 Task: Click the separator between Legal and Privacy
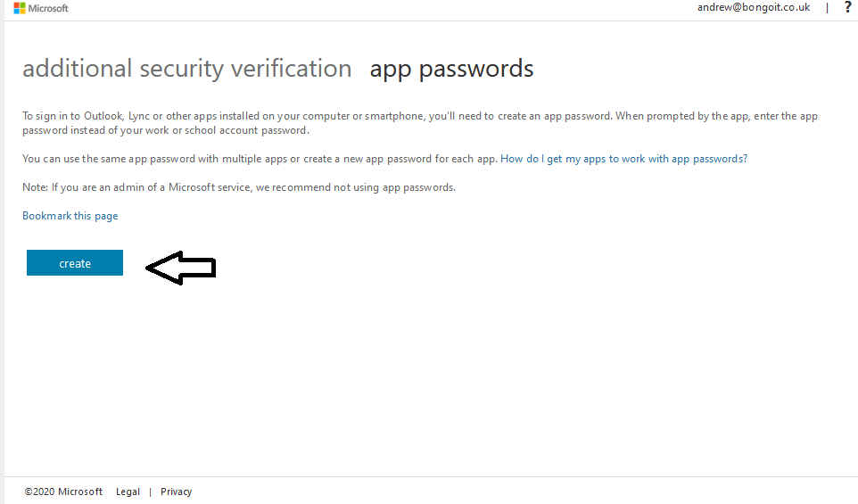150,492
